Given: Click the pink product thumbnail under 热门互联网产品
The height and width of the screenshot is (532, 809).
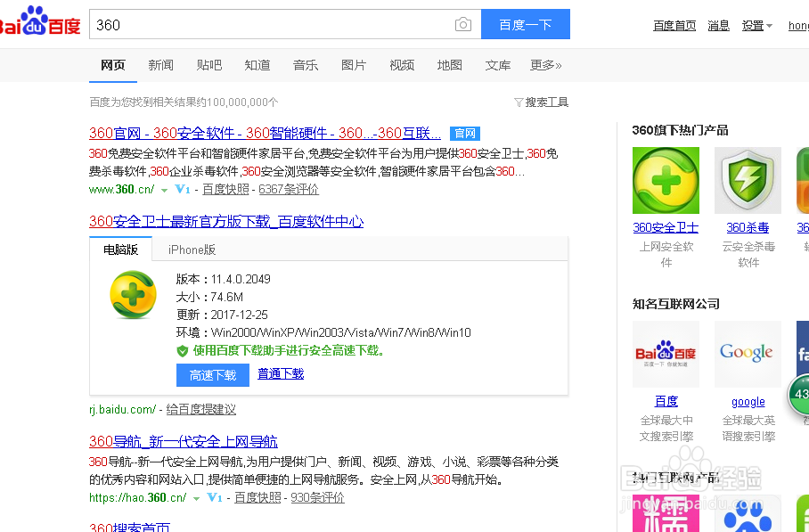Looking at the screenshot, I should pyautogui.click(x=666, y=513).
